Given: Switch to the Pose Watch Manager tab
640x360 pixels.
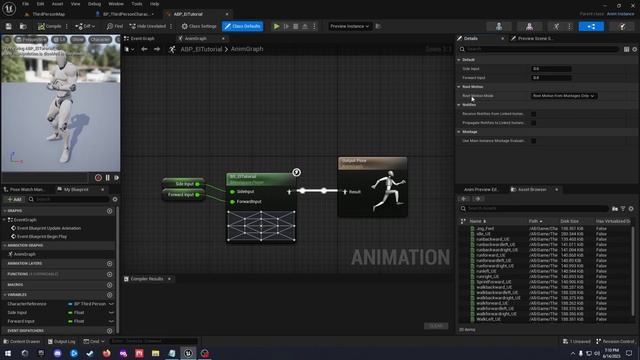Looking at the screenshot, I should tap(27, 189).
